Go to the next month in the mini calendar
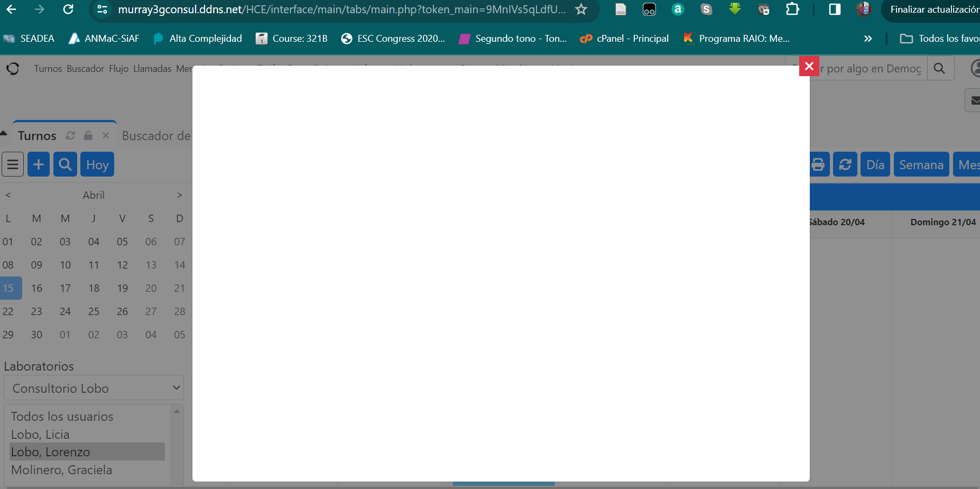980x489 pixels. click(180, 195)
